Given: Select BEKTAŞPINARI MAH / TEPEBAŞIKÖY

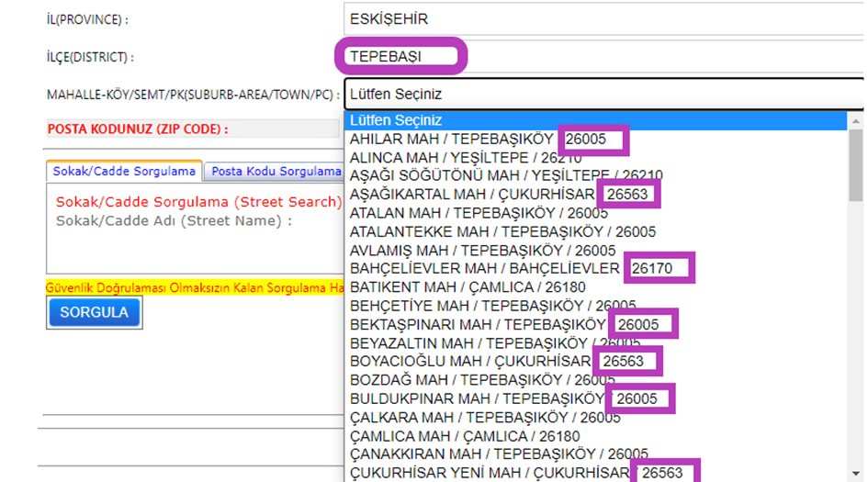Looking at the screenshot, I should pyautogui.click(x=478, y=325).
